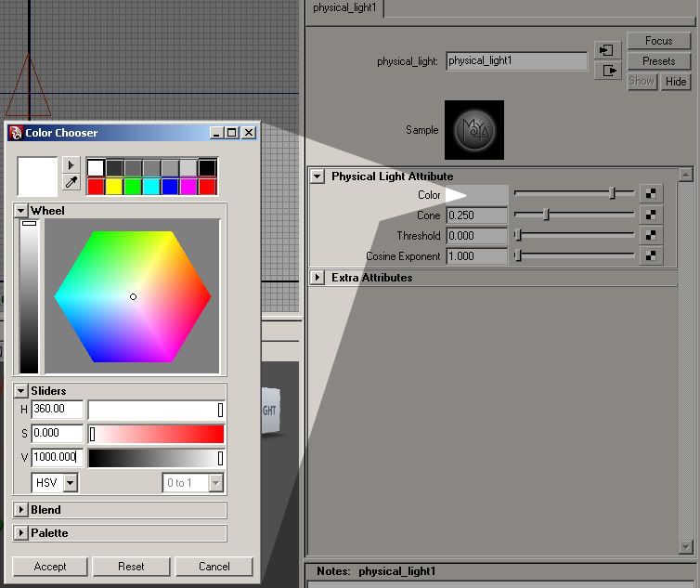Click the physical_light name input field
Viewport: 700px width, 588px height.
tap(516, 61)
